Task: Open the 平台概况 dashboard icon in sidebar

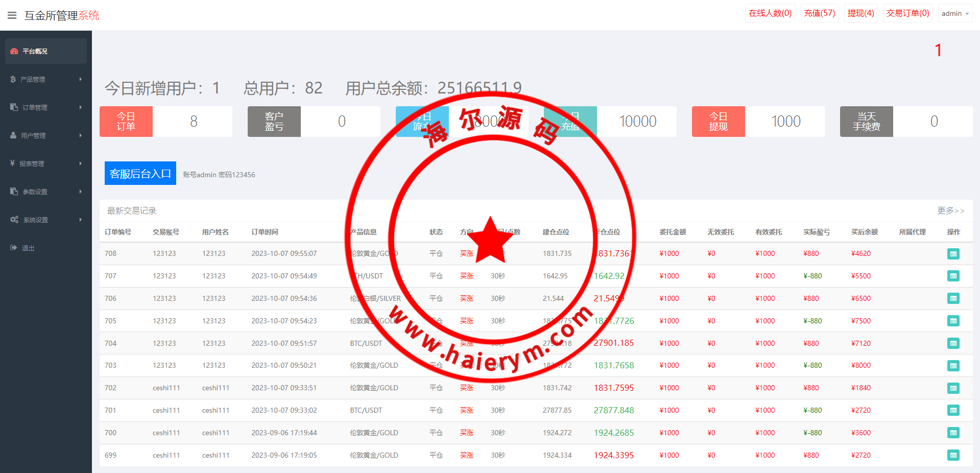Action: [14, 51]
